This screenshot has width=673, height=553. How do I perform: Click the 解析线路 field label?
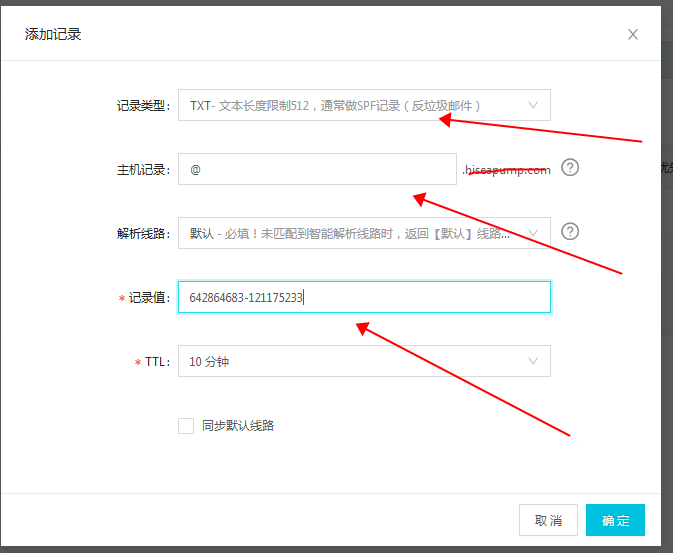pos(143,233)
